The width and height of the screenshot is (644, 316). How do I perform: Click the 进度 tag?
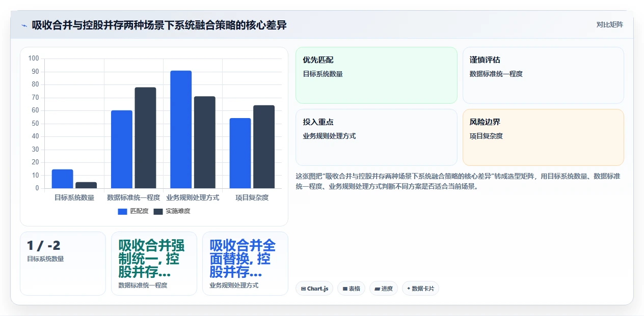click(x=384, y=289)
